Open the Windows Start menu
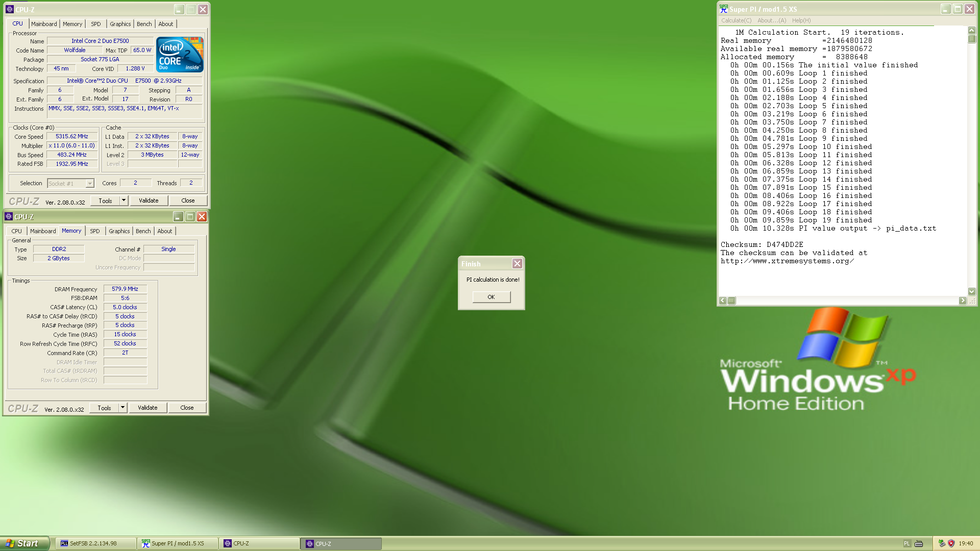The height and width of the screenshot is (551, 980). 24,543
